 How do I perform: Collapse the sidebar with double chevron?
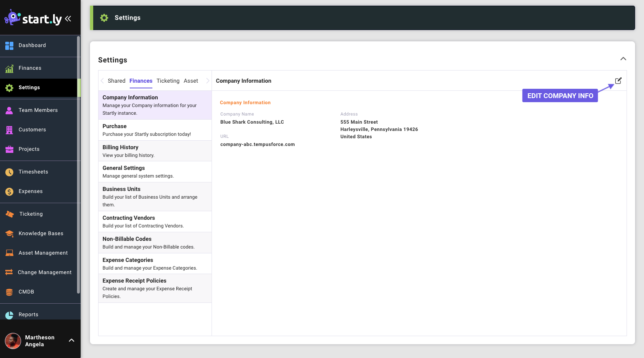point(68,19)
